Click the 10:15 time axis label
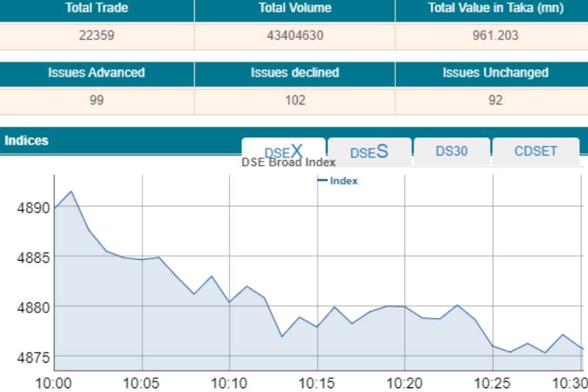This screenshot has width=588, height=392. pos(317,383)
